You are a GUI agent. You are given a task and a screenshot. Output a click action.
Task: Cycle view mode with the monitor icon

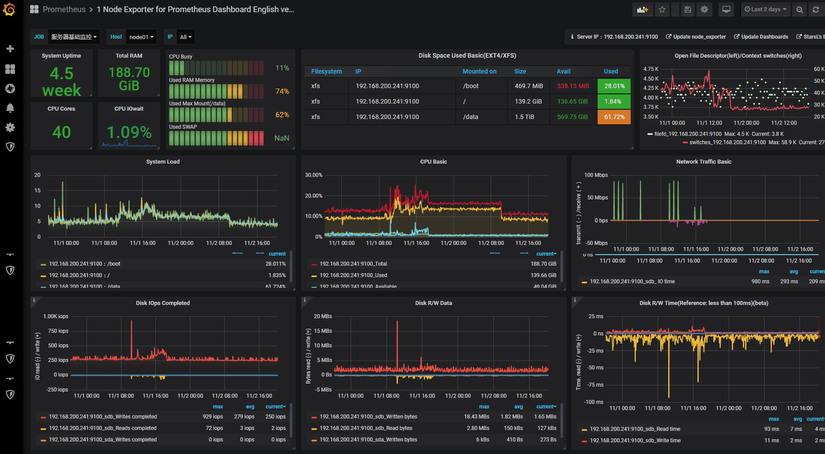pyautogui.click(x=726, y=9)
